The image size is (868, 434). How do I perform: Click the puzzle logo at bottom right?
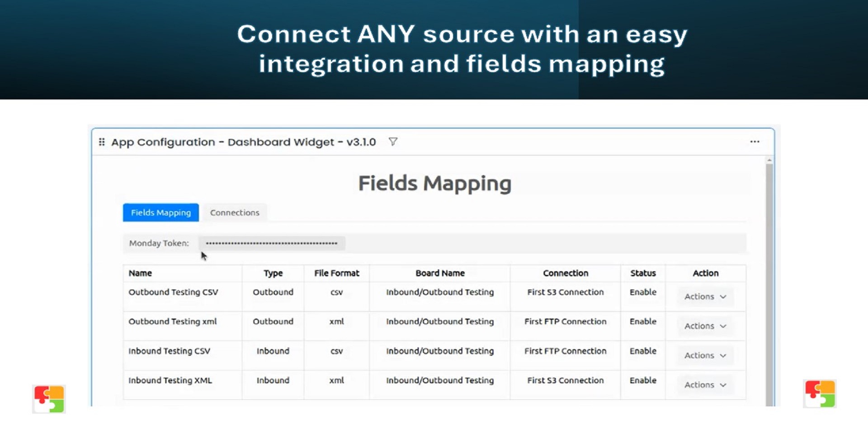[820, 394]
